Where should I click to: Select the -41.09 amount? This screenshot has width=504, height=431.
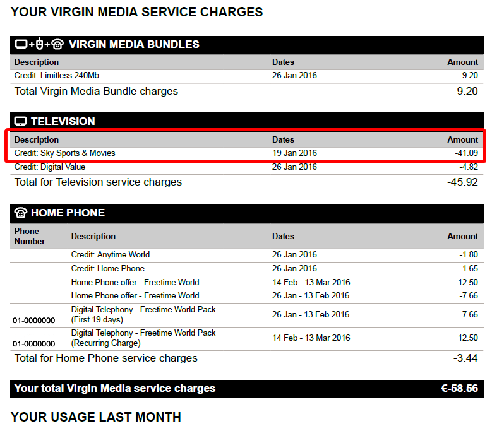466,153
